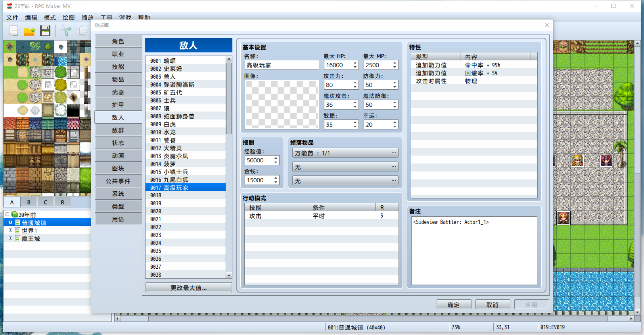Open the 文件 menu
Screen dimensions: 644x335
click(12, 17)
